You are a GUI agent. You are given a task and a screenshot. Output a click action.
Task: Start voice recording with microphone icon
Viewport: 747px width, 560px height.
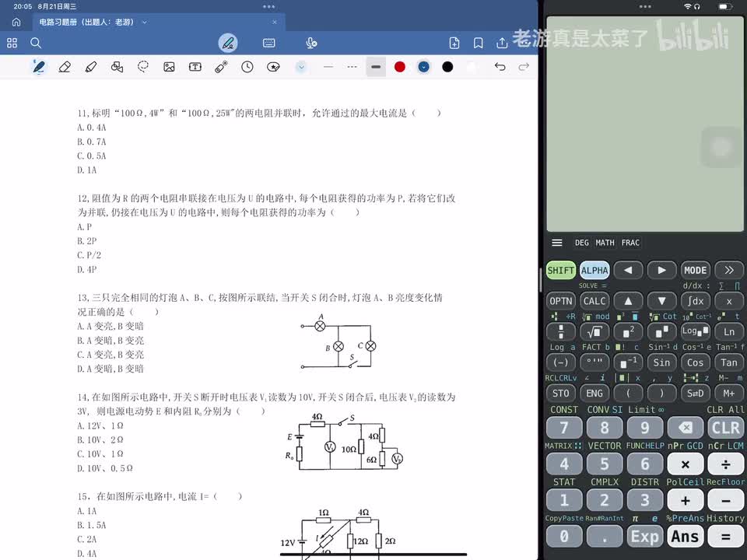311,43
